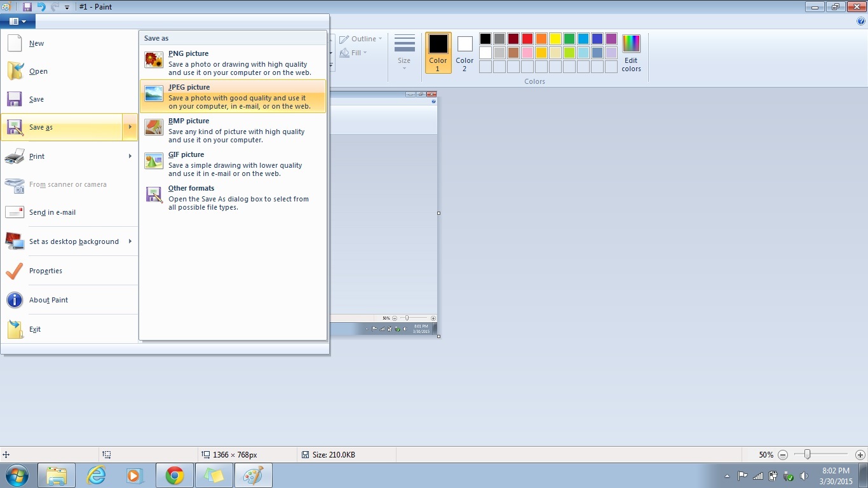Click the Size: 210.0KB status text
The width and height of the screenshot is (868, 488).
(333, 455)
